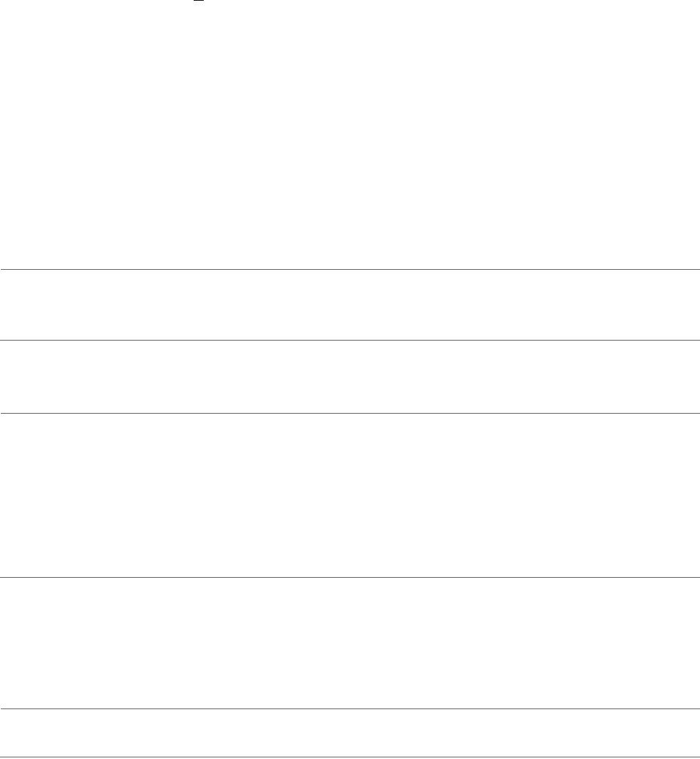Screen dimensions: 700x759
Task: Click the tall blank section below third divider
Action: click(350, 495)
